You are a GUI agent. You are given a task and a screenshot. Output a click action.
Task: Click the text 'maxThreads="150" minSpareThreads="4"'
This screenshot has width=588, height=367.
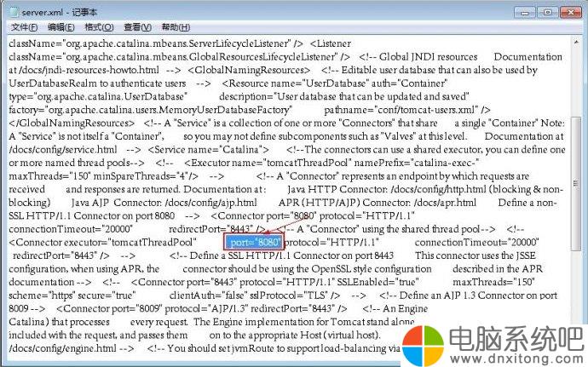[99, 175]
